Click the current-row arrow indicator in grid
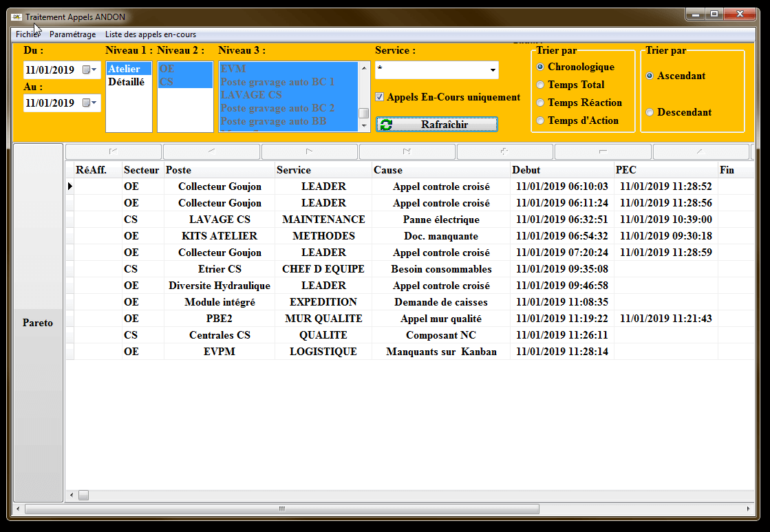 [69, 187]
